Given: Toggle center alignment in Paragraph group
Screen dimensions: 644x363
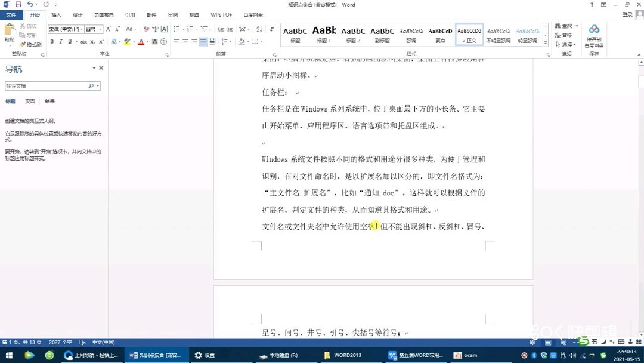Looking at the screenshot, I should (185, 42).
